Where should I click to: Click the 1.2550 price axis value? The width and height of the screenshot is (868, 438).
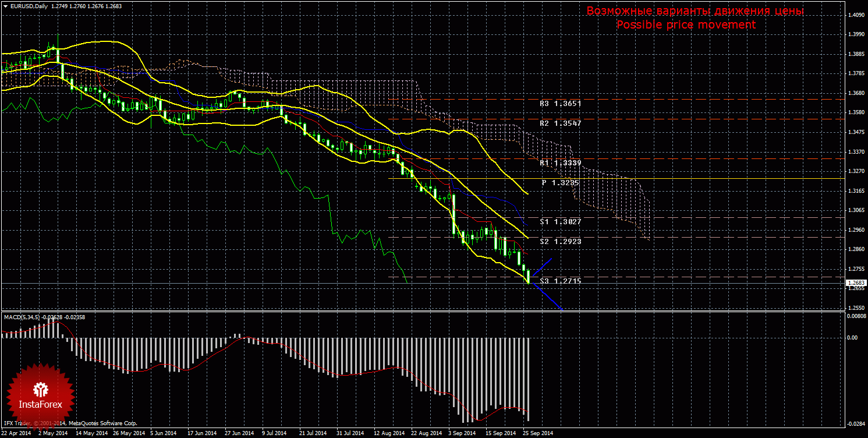[x=855, y=308]
